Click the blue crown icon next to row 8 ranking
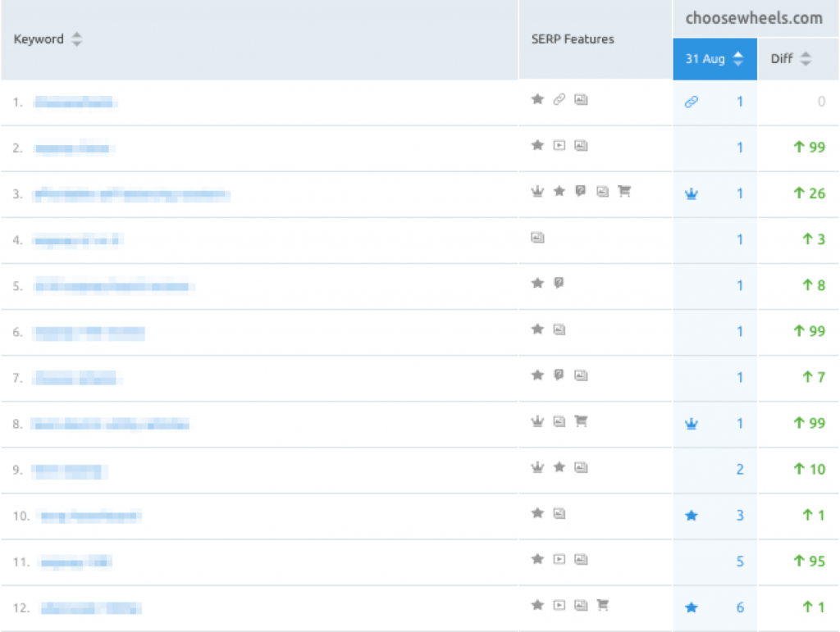This screenshot has height=632, width=840. click(692, 423)
